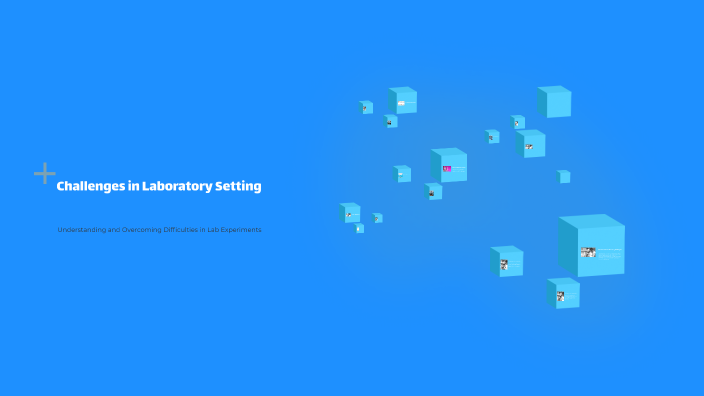Open the large blank cube without any image

coord(554,102)
